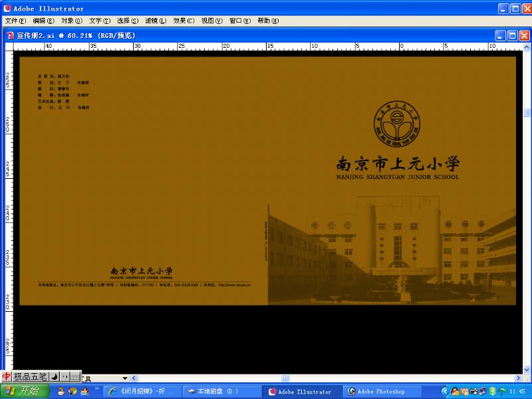Select the large 南京市上元小学 title
This screenshot has height=399, width=532.
tap(398, 164)
